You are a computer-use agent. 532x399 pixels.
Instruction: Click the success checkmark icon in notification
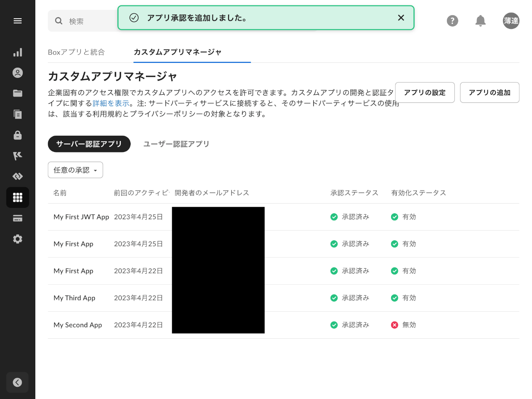pyautogui.click(x=134, y=18)
